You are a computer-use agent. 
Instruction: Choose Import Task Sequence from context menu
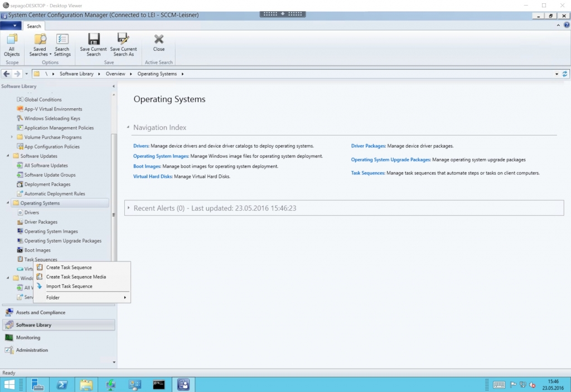click(69, 287)
